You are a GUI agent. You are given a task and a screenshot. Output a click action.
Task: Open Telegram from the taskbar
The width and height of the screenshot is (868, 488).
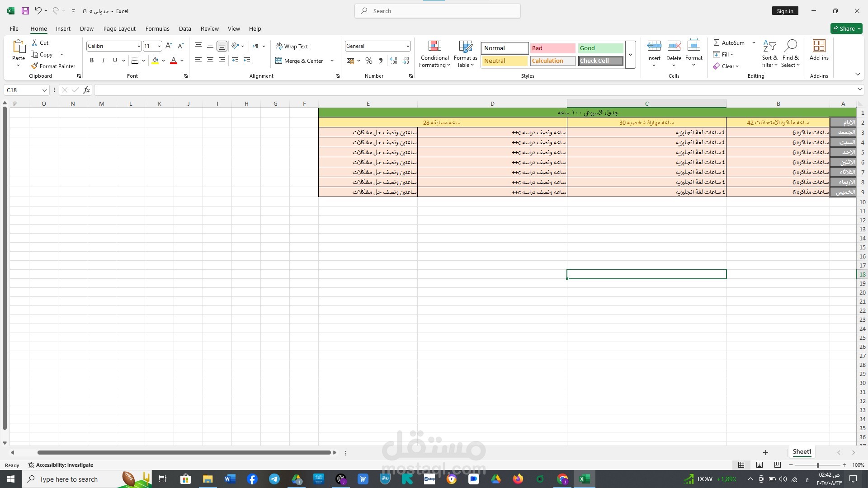pyautogui.click(x=274, y=479)
